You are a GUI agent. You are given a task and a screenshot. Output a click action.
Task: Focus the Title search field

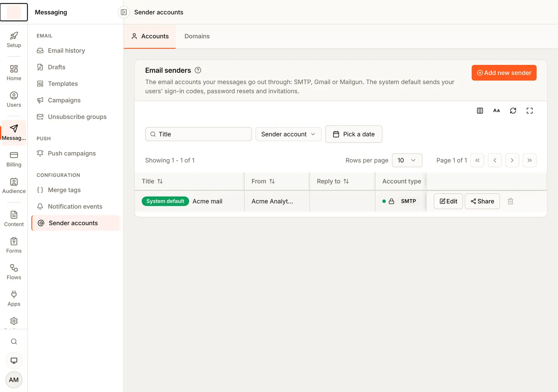[198, 134]
